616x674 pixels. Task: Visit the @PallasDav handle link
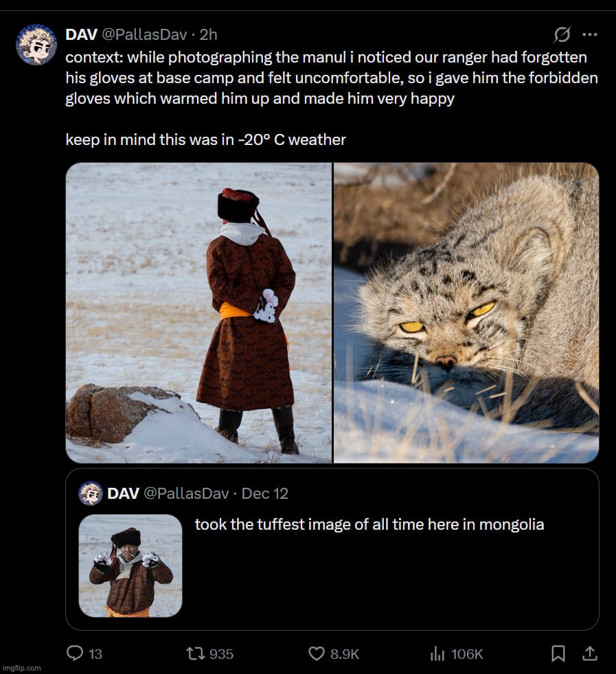tap(144, 34)
